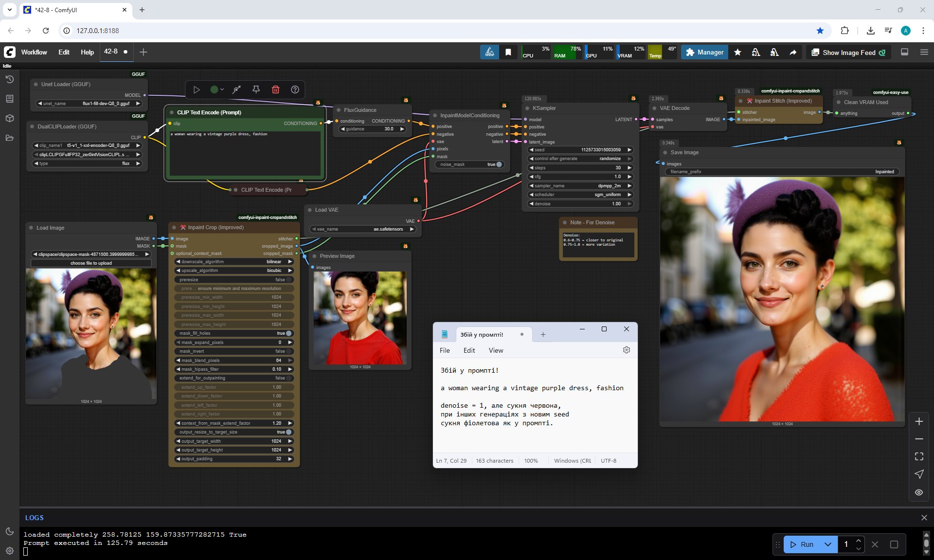The width and height of the screenshot is (934, 560).
Task: Click choose file to upload button
Action: coord(91,263)
